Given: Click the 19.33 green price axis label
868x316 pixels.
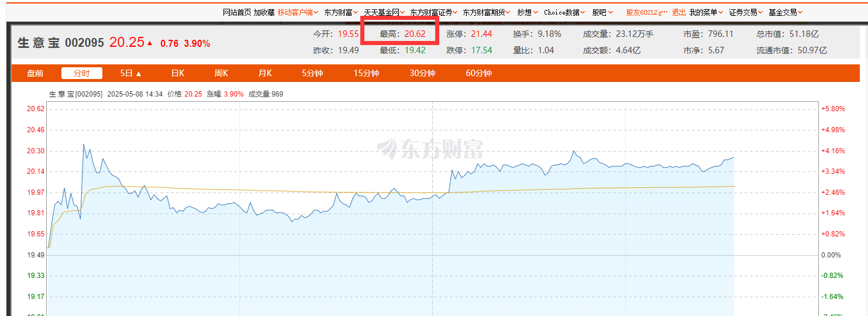Looking at the screenshot, I should 36,276.
